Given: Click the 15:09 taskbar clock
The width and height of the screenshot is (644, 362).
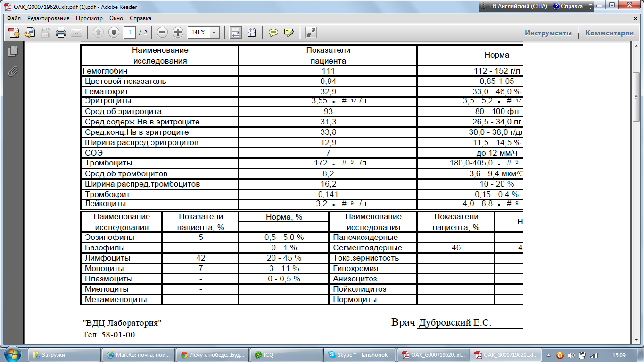Looking at the screenshot, I should pyautogui.click(x=619, y=355).
